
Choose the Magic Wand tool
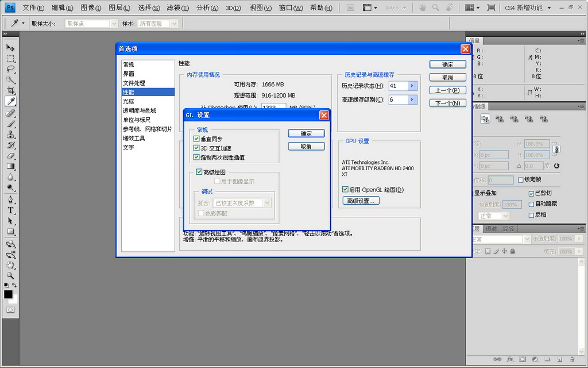[x=10, y=79]
